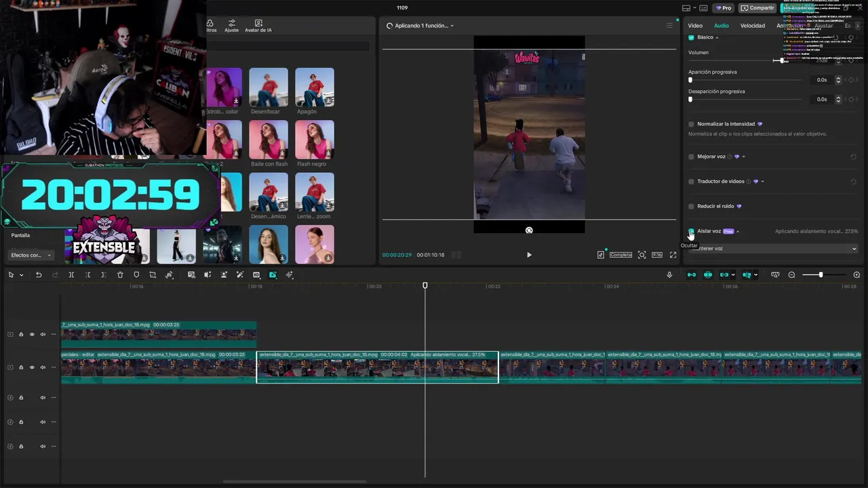Undo the last edit in timeline toolbar
The width and height of the screenshot is (868, 488).
pyautogui.click(x=39, y=274)
